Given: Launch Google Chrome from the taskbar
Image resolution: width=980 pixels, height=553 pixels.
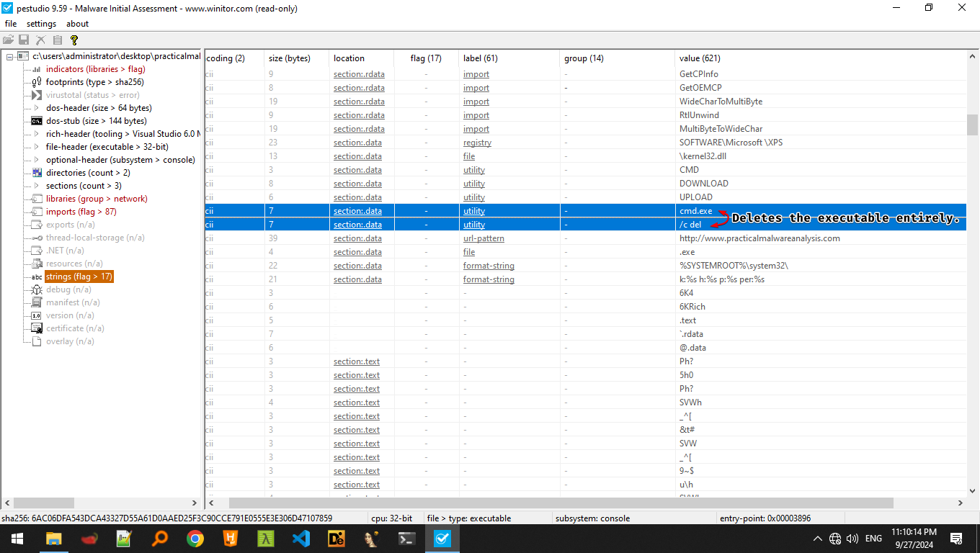Looking at the screenshot, I should coord(195,538).
